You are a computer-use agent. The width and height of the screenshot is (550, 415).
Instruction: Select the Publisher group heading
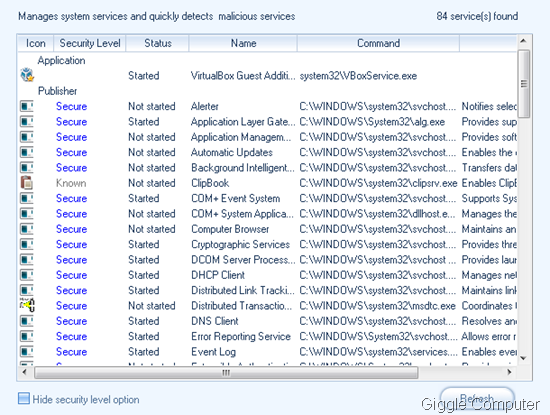tap(58, 91)
